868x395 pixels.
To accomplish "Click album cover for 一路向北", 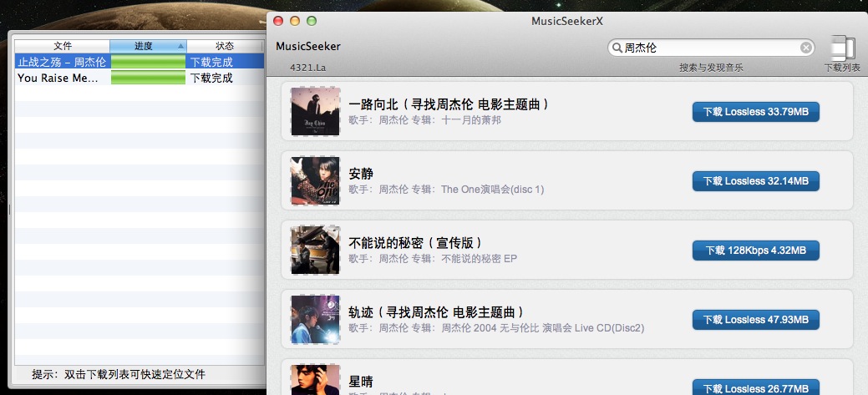I will pyautogui.click(x=315, y=111).
